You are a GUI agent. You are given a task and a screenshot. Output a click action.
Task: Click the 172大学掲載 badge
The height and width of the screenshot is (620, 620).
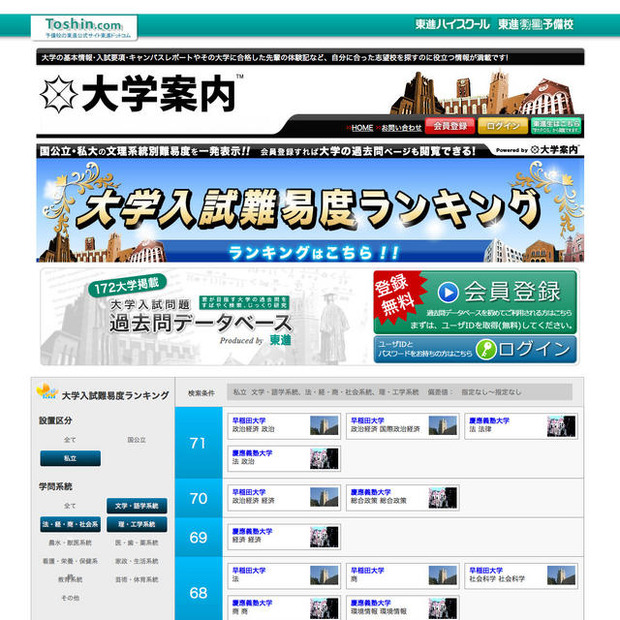coord(127,285)
